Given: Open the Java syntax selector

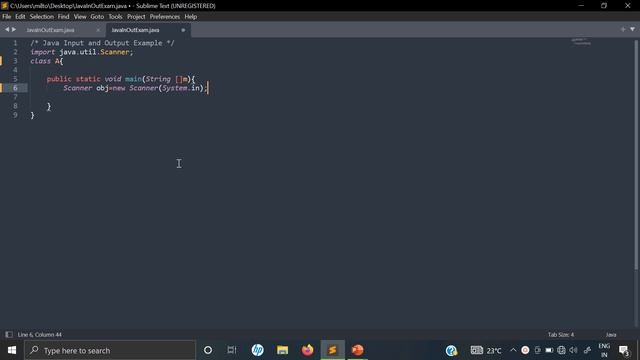Looking at the screenshot, I should pyautogui.click(x=611, y=335).
